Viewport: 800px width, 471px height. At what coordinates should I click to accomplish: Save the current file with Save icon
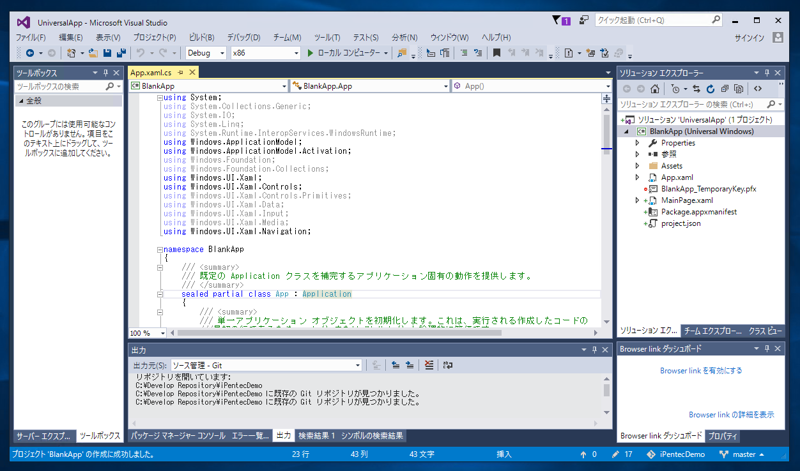(x=107, y=53)
